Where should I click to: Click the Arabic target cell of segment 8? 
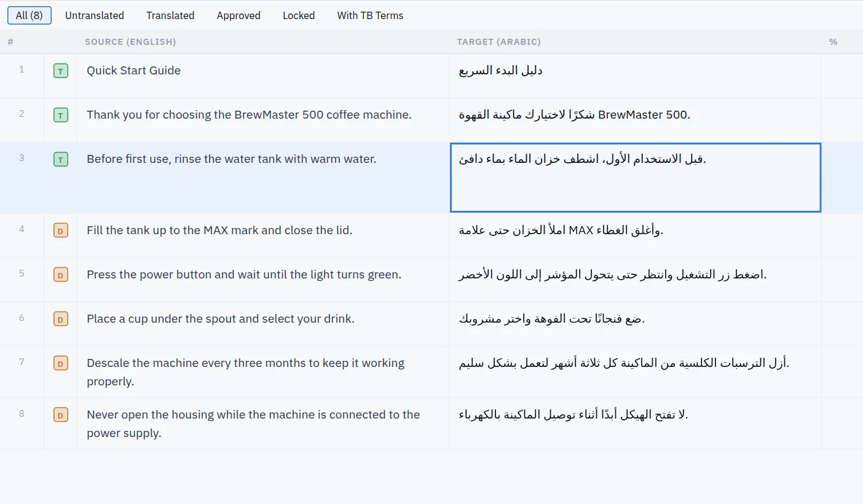(x=635, y=423)
